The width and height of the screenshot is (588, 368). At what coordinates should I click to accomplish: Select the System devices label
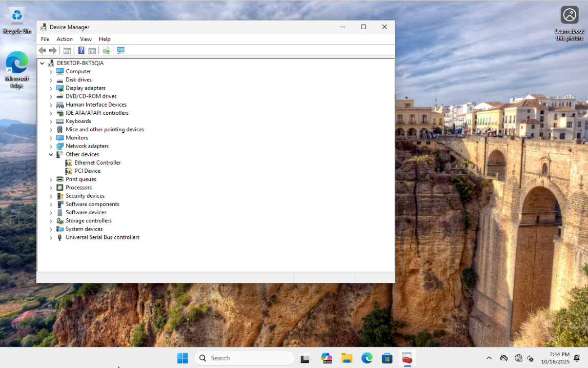pos(84,229)
